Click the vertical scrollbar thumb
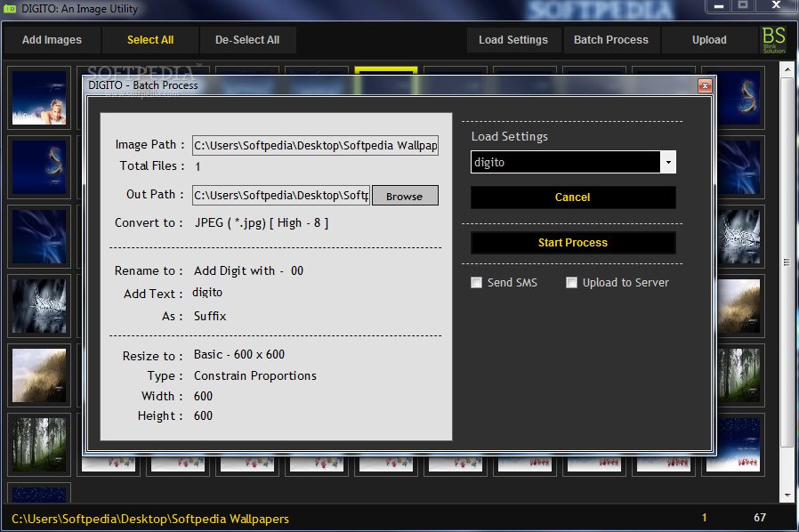The width and height of the screenshot is (799, 532). click(x=787, y=262)
